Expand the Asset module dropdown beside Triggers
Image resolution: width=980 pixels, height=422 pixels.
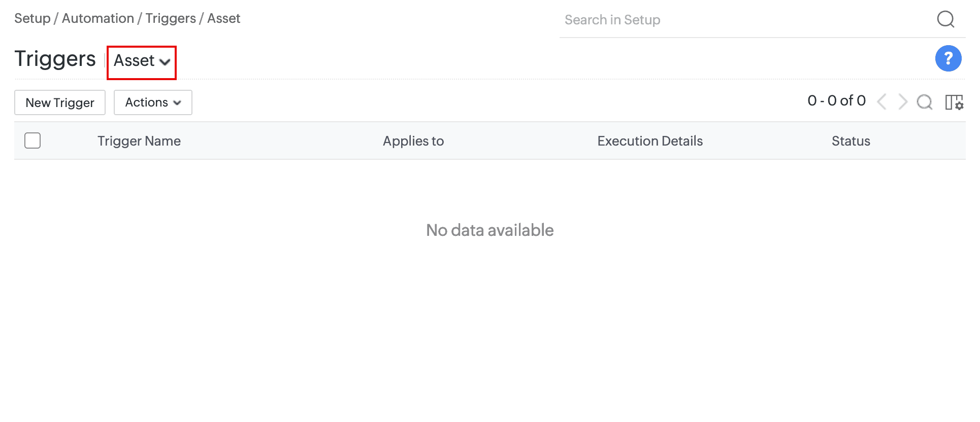click(142, 61)
